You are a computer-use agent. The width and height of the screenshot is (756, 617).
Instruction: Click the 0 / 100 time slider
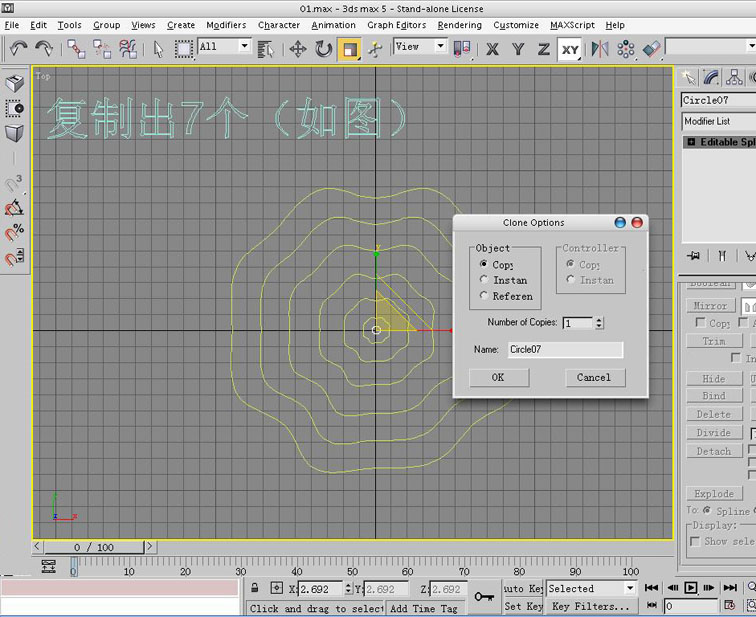[94, 547]
